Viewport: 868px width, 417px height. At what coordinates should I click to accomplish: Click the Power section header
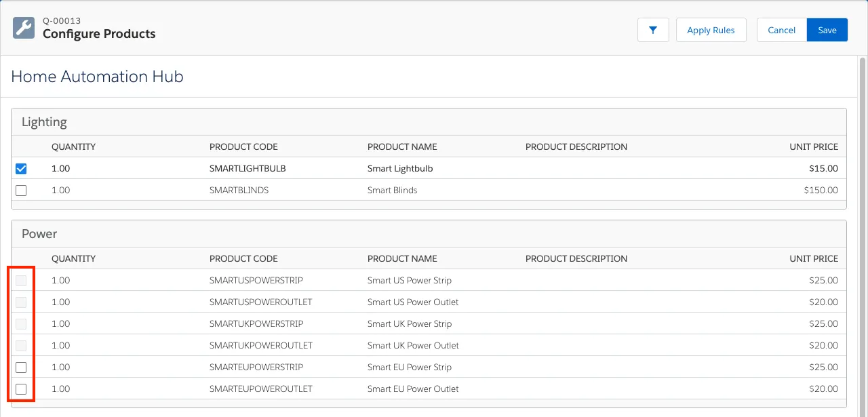pyautogui.click(x=39, y=234)
